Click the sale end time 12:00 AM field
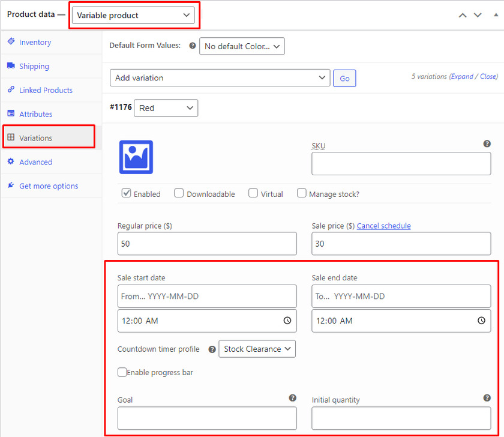 click(401, 321)
